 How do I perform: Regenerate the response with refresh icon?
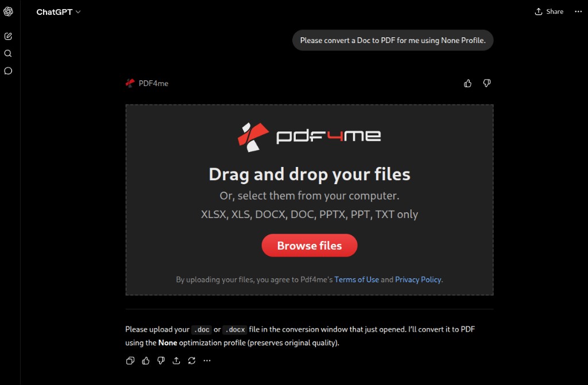pos(192,361)
